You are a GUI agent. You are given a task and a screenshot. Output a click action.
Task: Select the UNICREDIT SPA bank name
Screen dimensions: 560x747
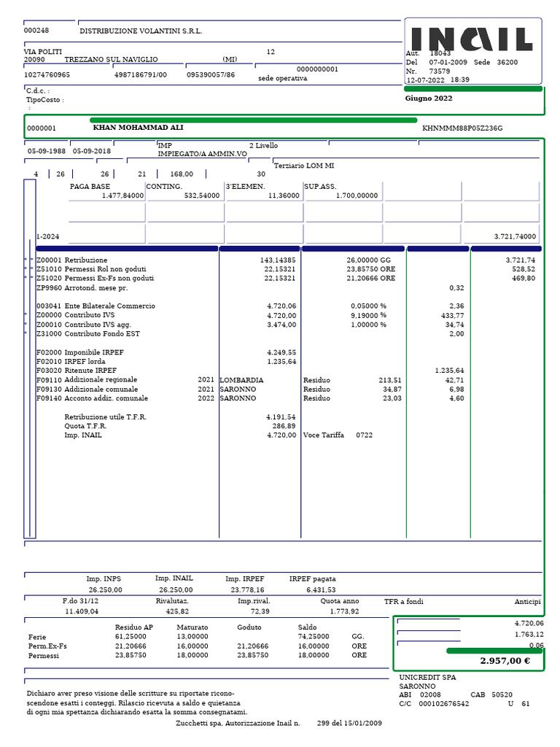pos(427,677)
